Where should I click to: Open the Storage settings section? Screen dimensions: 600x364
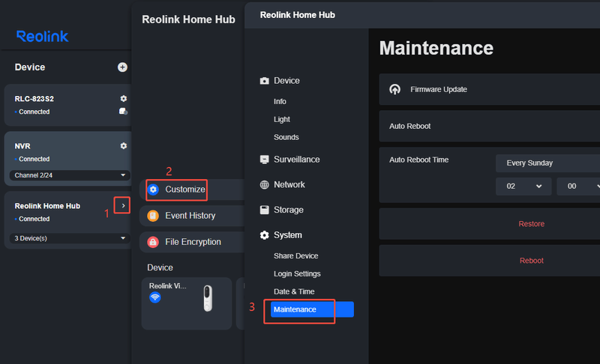pyautogui.click(x=289, y=210)
